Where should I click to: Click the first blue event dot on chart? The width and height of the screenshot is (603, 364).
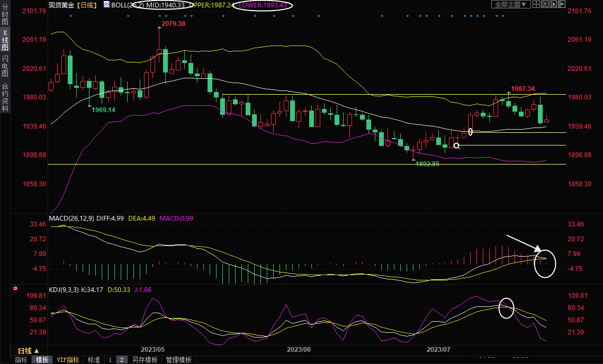pyautogui.click(x=71, y=15)
